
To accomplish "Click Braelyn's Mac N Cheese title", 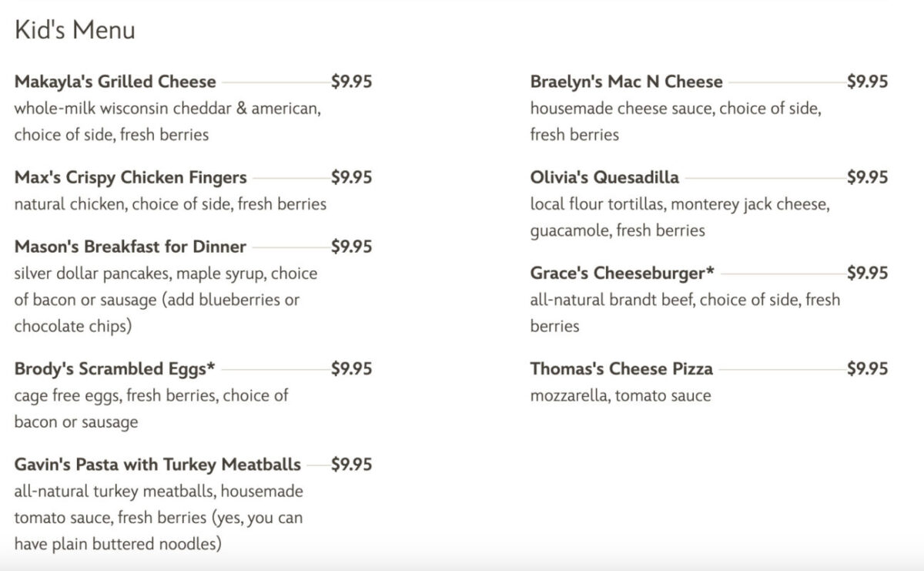I will point(626,82).
